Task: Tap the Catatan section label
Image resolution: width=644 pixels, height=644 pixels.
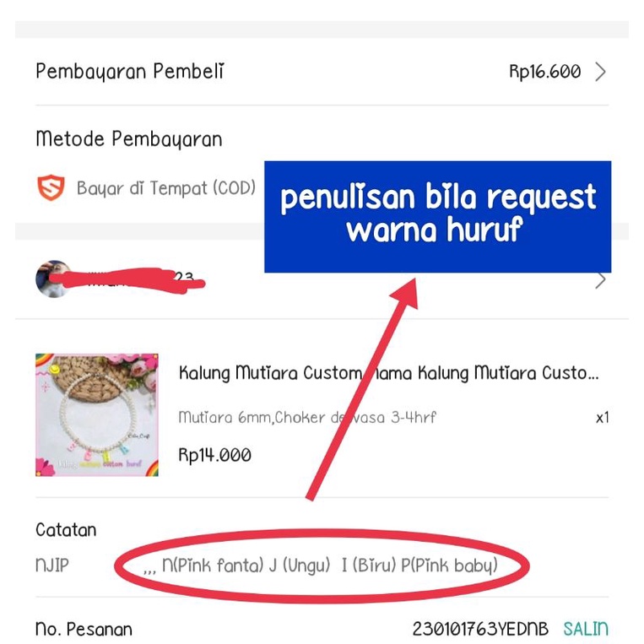Action: 66,530
